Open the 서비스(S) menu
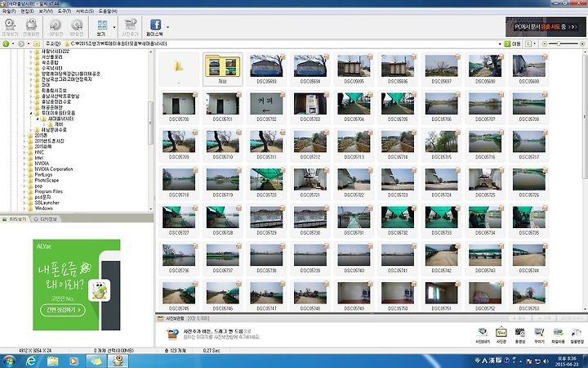 pos(85,11)
